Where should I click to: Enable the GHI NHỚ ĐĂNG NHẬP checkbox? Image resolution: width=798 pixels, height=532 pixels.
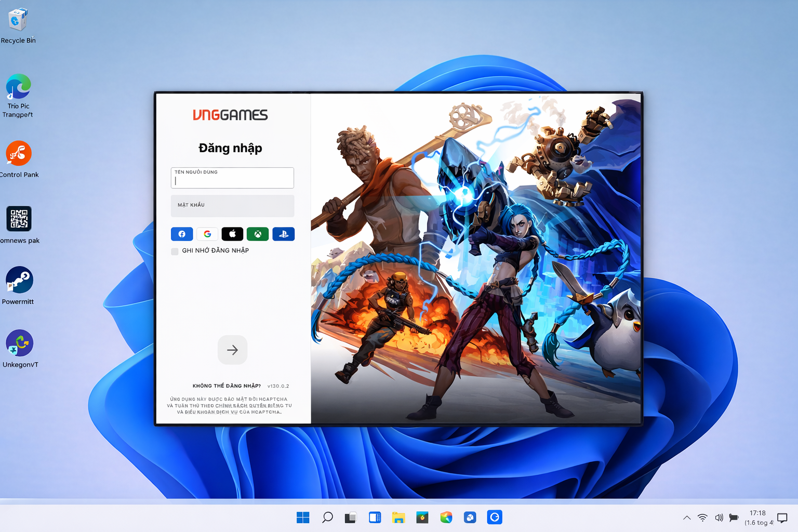point(175,251)
